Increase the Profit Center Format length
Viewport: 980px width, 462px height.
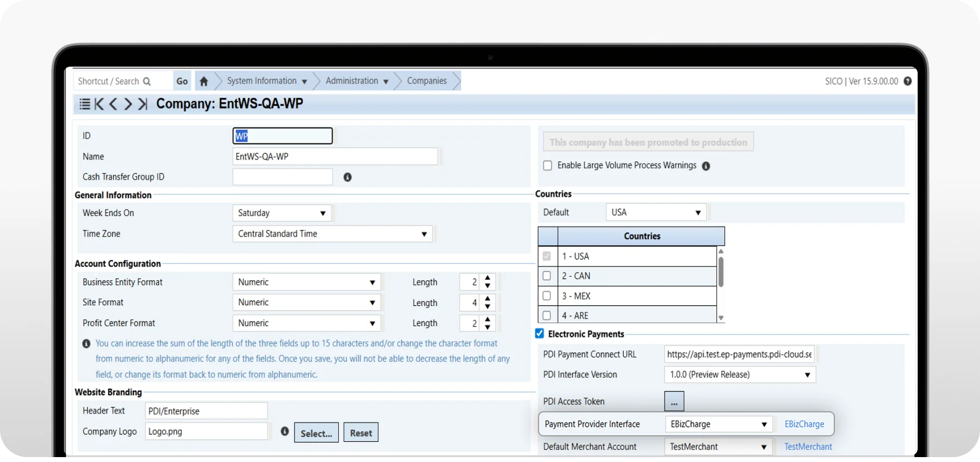[487, 319]
